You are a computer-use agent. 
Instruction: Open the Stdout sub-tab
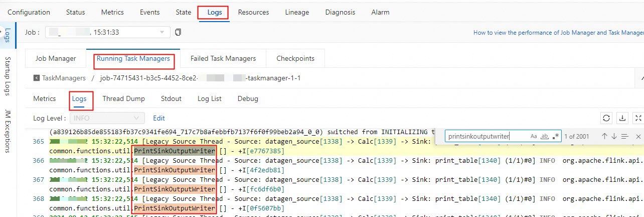(x=171, y=98)
